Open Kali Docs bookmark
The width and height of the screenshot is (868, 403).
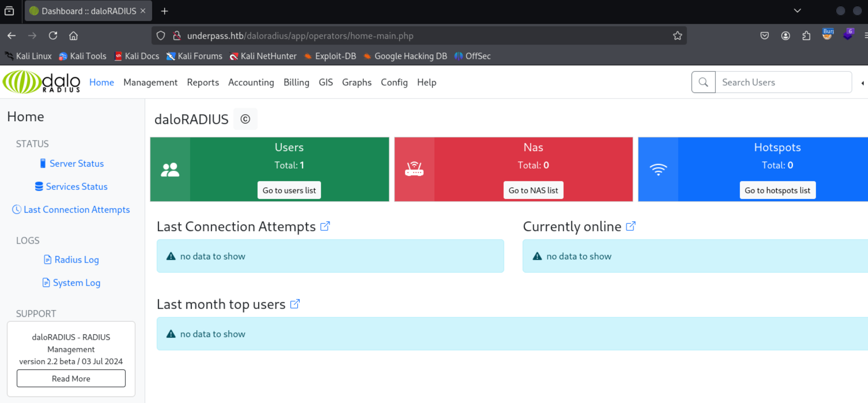pos(137,56)
